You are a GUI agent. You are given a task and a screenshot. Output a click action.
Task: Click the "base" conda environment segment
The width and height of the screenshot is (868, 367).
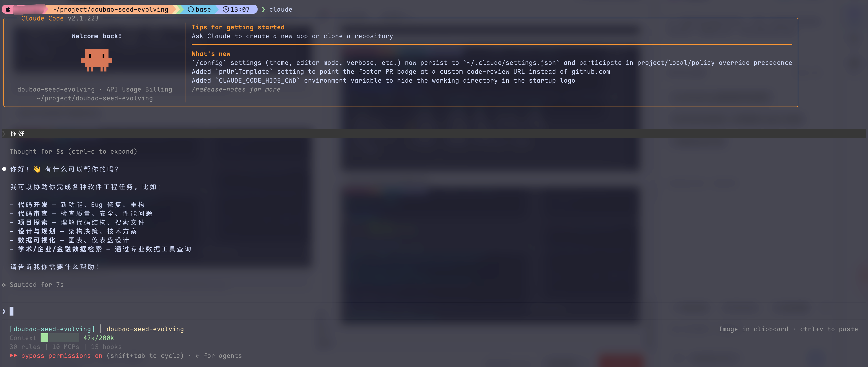coord(203,9)
